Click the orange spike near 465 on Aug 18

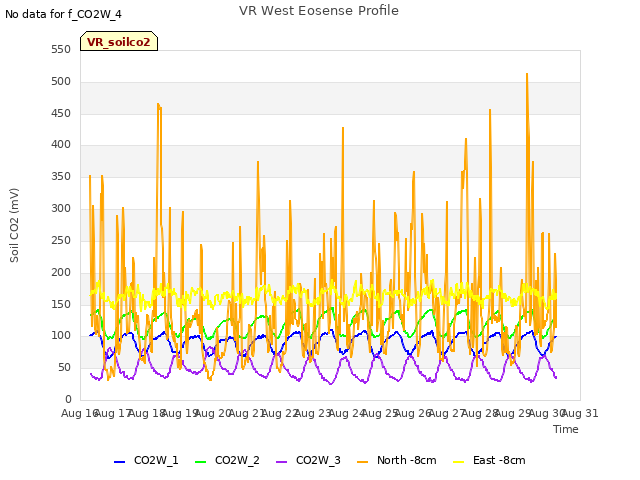tap(159, 105)
